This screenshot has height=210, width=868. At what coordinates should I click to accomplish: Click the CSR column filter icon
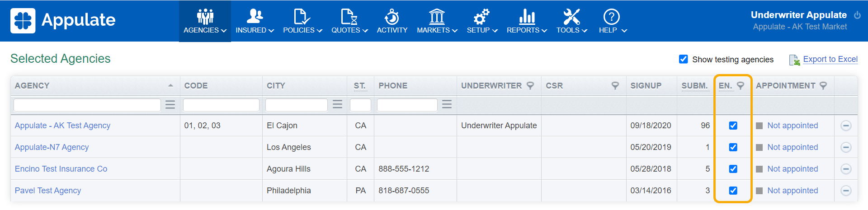(615, 85)
